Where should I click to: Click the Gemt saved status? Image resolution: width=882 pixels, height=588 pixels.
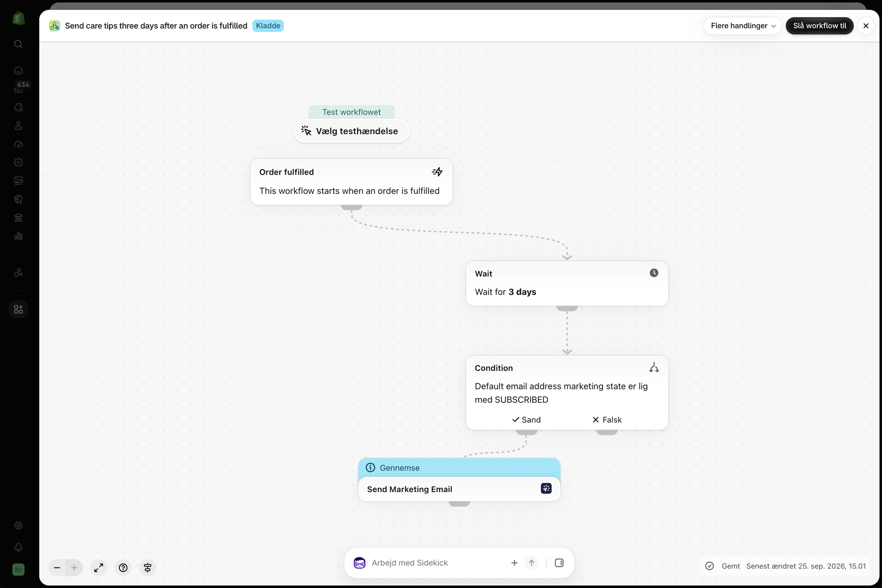(730, 566)
